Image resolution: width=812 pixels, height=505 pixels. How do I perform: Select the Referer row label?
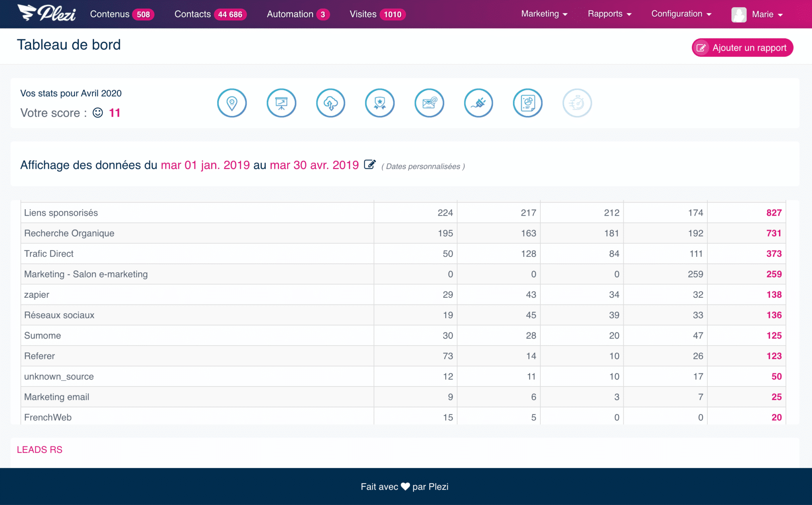pos(39,356)
